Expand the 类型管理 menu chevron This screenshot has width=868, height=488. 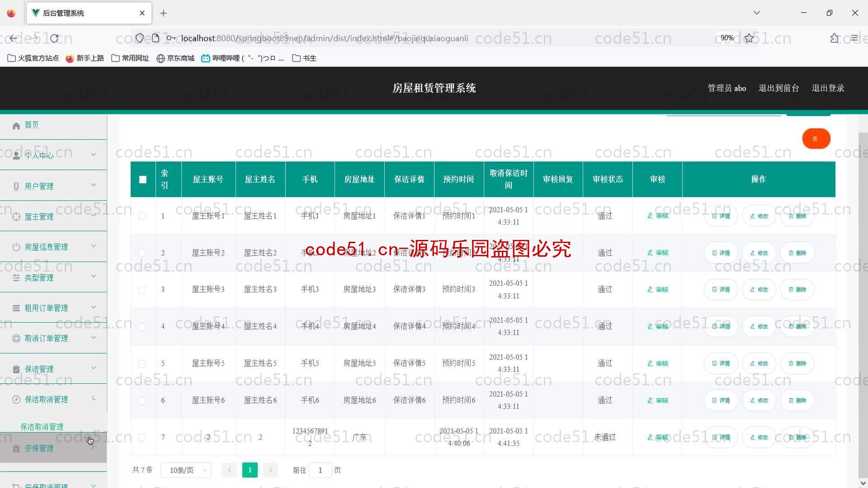point(94,277)
